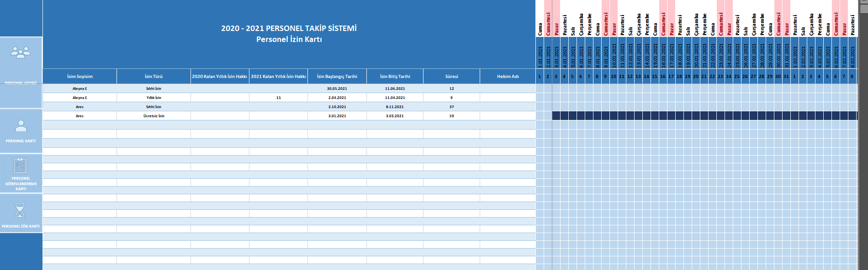Select the İsim Soyisim column header
This screenshot has width=868, height=270.
80,76
